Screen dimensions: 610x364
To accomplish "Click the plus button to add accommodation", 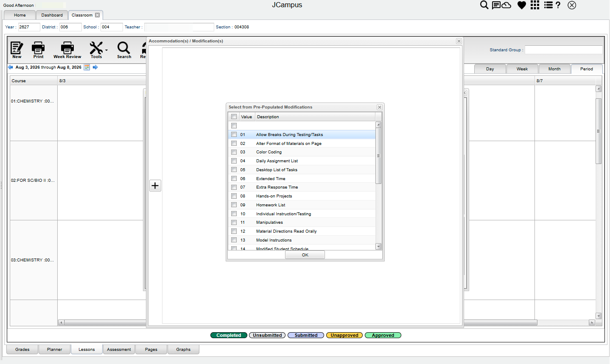I will click(x=155, y=186).
